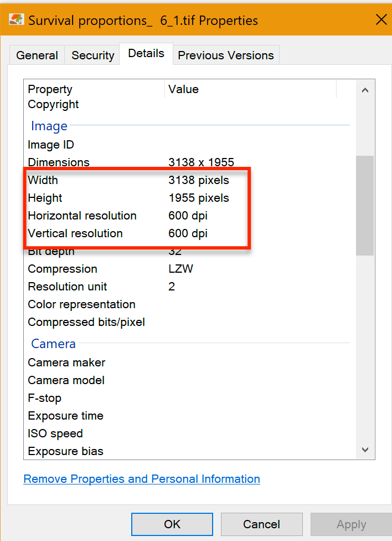
Task: Select the Compression value LZW
Action: click(179, 269)
